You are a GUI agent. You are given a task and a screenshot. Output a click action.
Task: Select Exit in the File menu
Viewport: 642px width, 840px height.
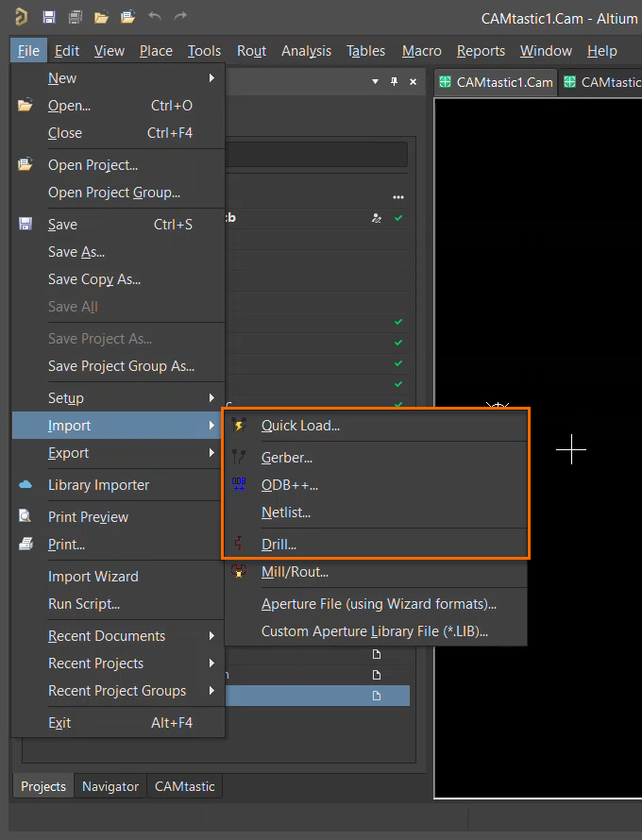118,723
